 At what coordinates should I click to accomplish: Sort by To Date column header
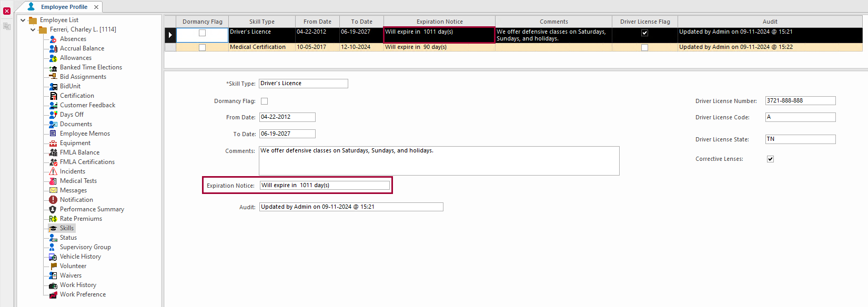tap(361, 22)
